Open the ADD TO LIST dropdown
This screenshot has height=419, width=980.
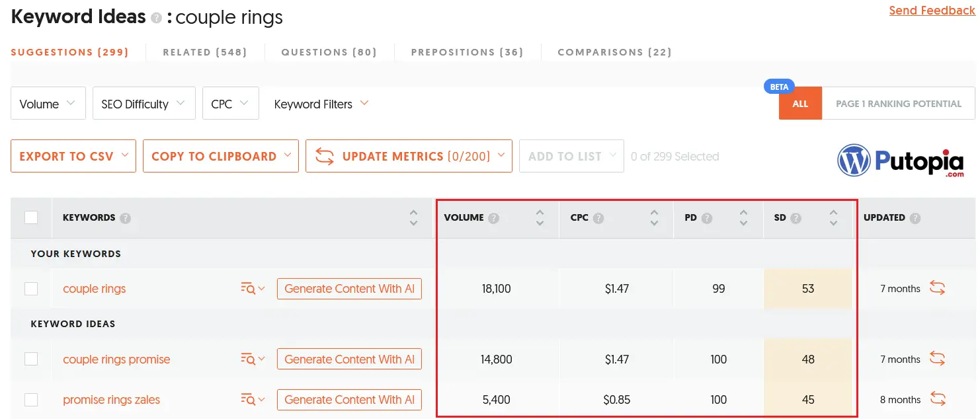tap(571, 157)
